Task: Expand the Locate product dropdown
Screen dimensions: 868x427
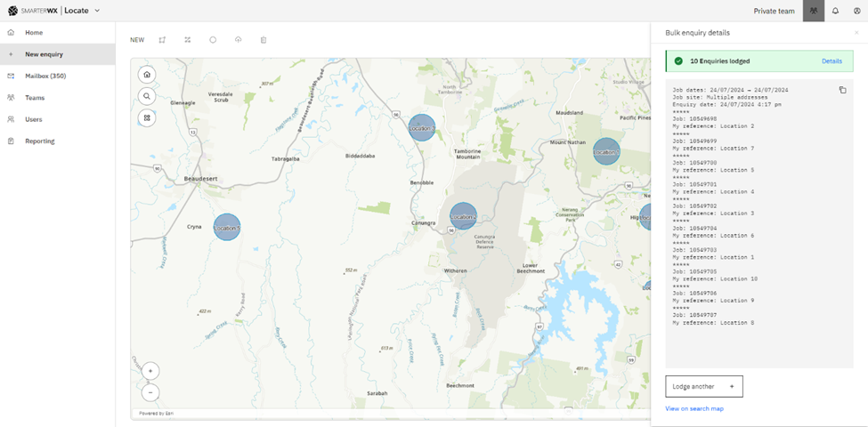Action: click(97, 11)
